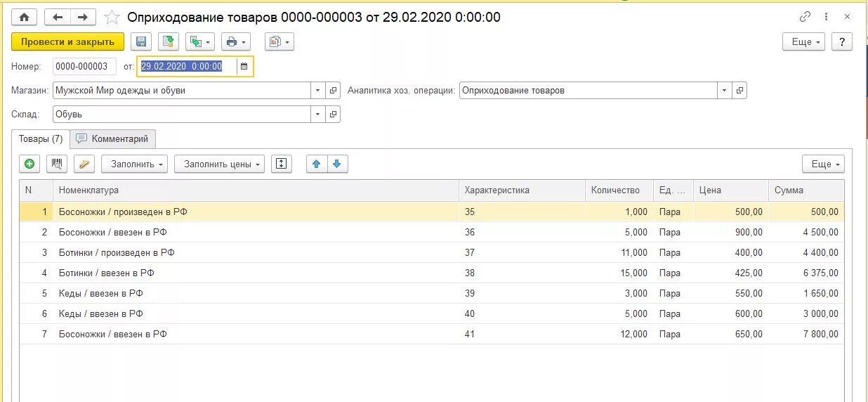Viewport: 868px width, 402px height.
Task: Edit selected rows pencil icon
Action: click(84, 164)
